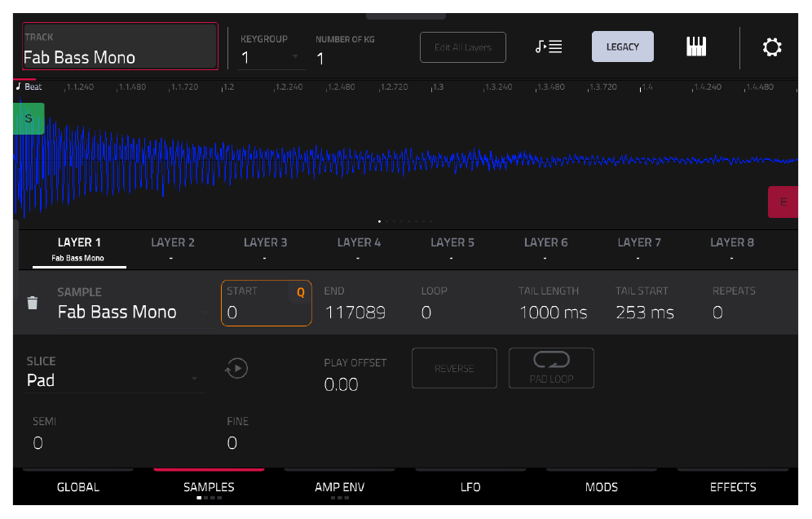Select the End value 117089

pyautogui.click(x=355, y=313)
